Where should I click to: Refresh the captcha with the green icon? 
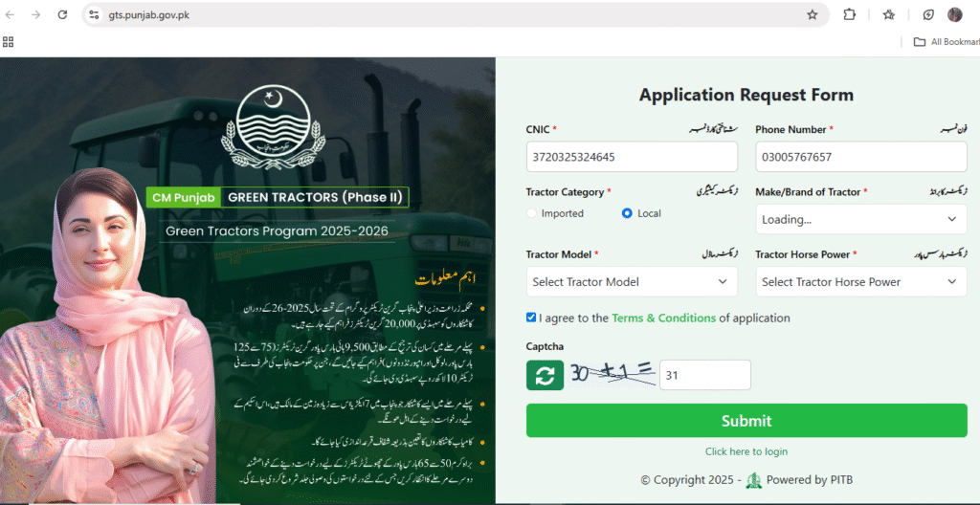click(545, 375)
